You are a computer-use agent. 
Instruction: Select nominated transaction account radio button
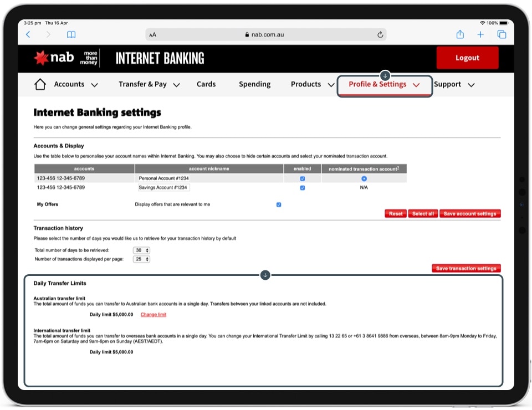[x=364, y=178]
